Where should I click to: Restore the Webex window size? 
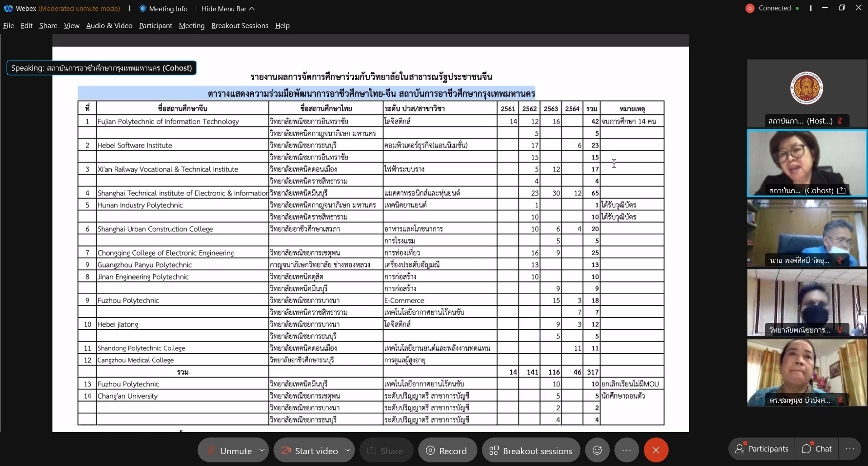(842, 8)
